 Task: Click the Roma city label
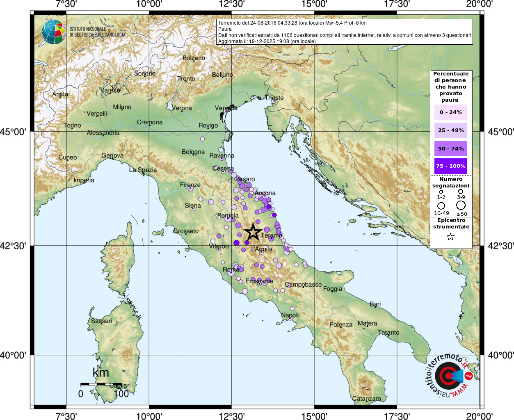click(231, 269)
